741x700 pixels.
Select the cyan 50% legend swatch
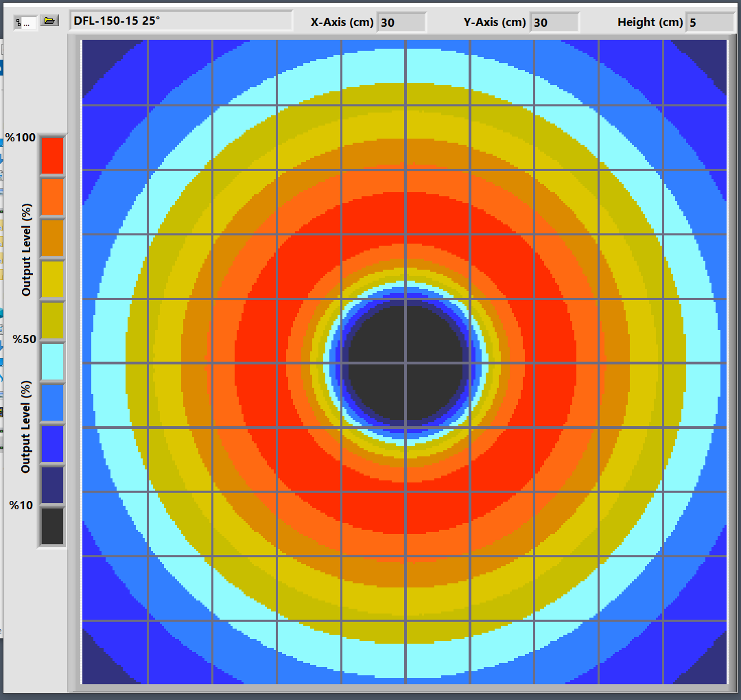click(52, 362)
